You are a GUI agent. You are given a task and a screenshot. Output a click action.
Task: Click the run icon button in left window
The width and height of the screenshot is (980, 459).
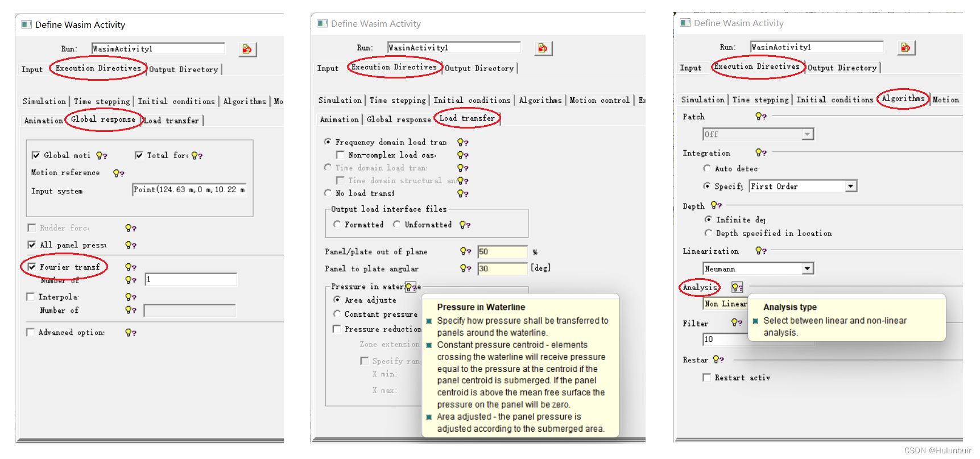coord(247,49)
